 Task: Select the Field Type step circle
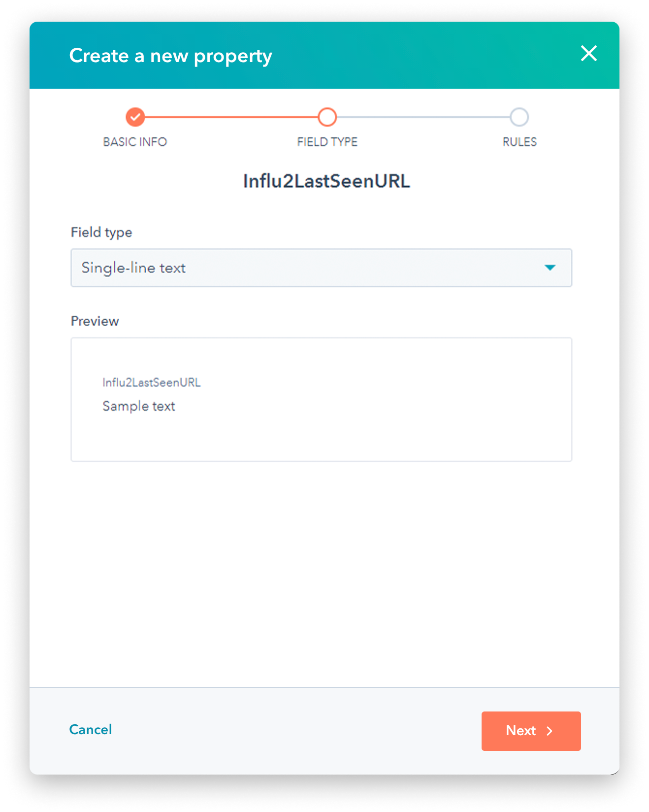tap(327, 117)
